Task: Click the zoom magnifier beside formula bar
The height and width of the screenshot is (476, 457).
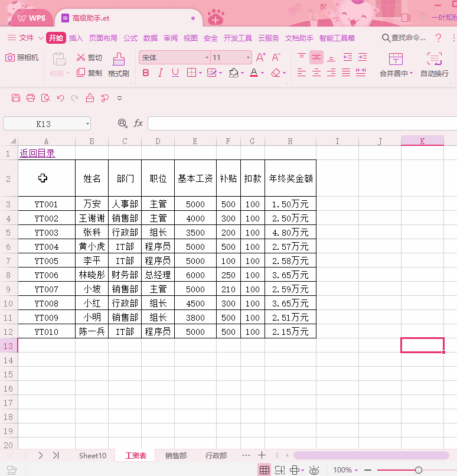Action: coord(123,123)
